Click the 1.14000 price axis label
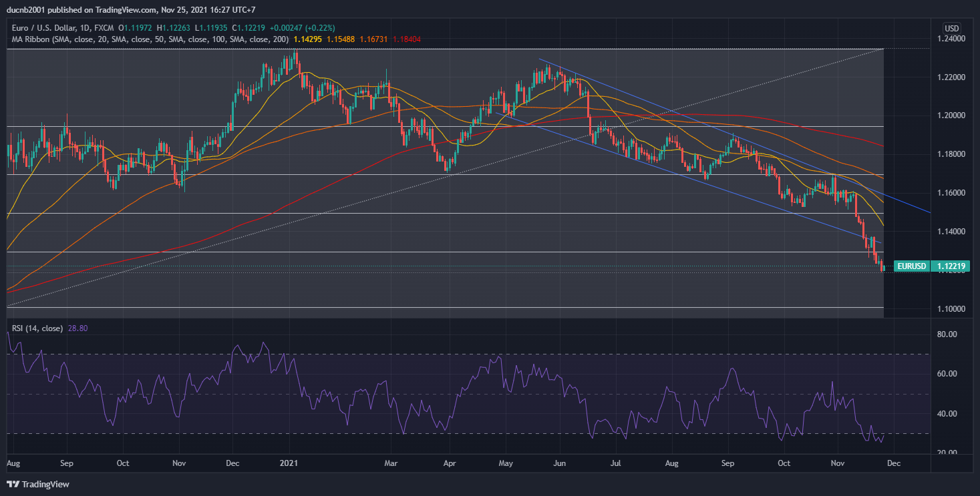 coord(952,232)
